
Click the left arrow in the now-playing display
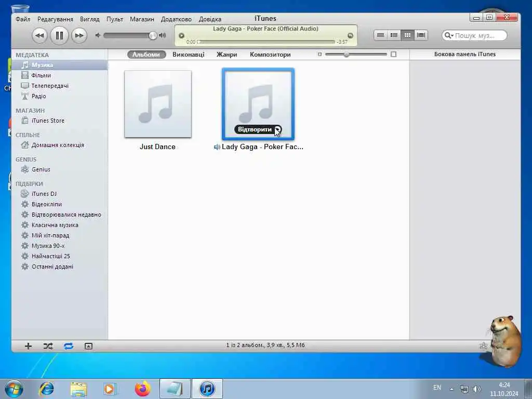pyautogui.click(x=181, y=35)
